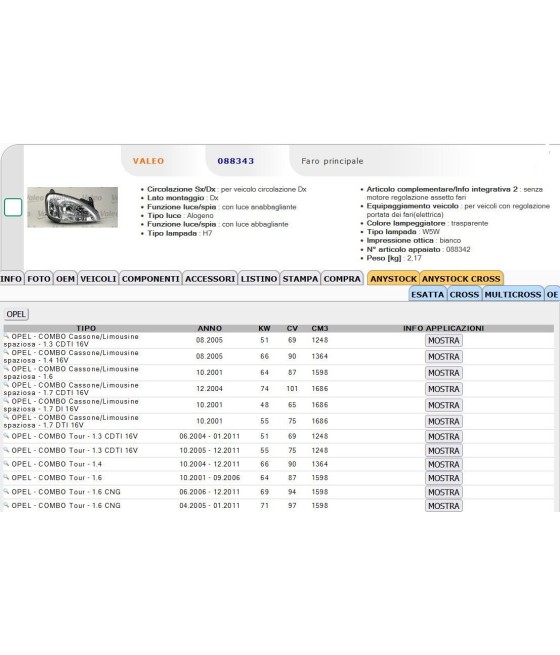Click MOSTRA for Cassone 1.7 CDTI 16V
The image size is (560, 655).
click(443, 389)
